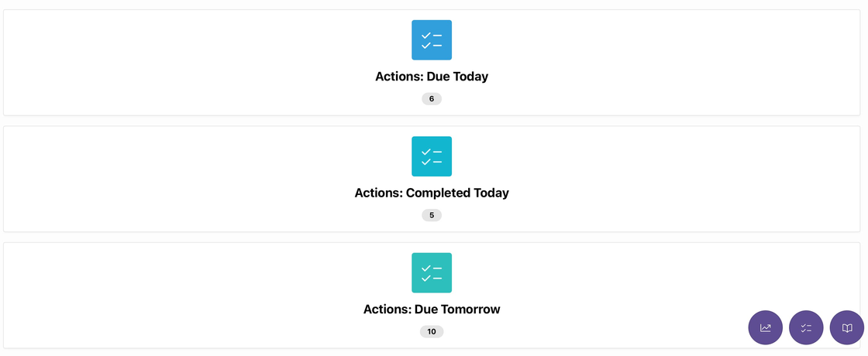Click the count badge showing 5
868x356 pixels.
tap(432, 215)
